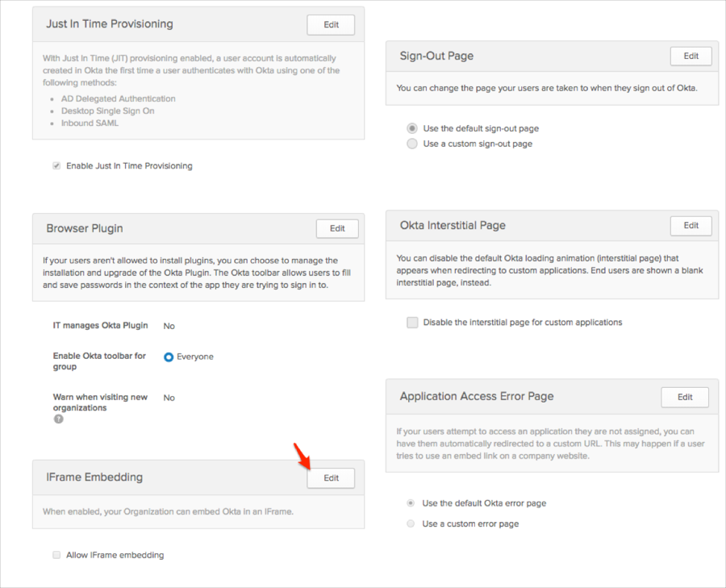Click the IT manages Okta Plugin label

pos(100,326)
